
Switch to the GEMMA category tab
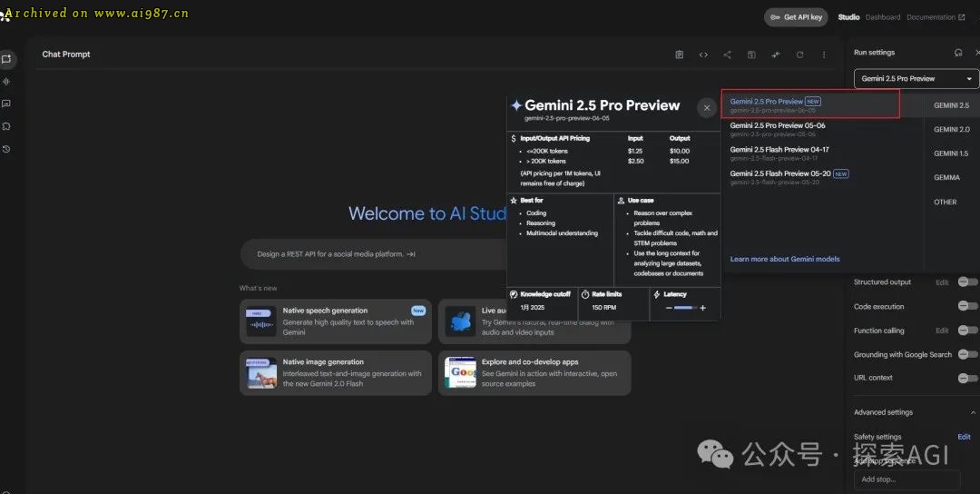coord(946,178)
